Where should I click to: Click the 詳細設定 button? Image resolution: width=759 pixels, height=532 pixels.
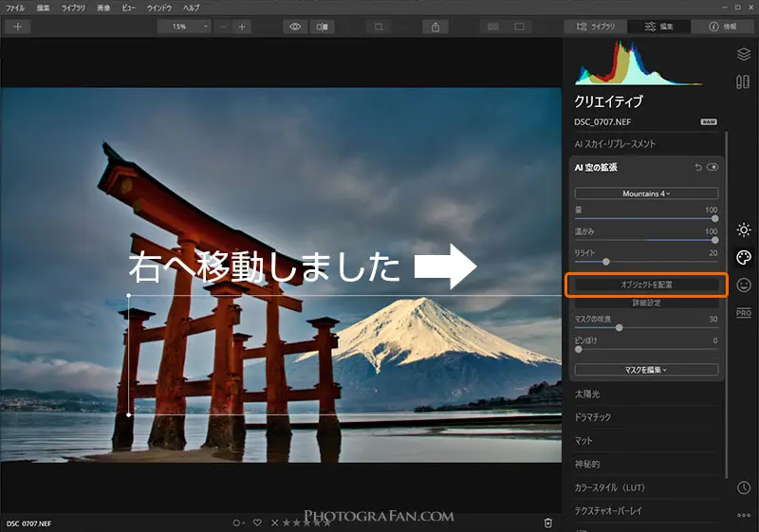pos(646,303)
